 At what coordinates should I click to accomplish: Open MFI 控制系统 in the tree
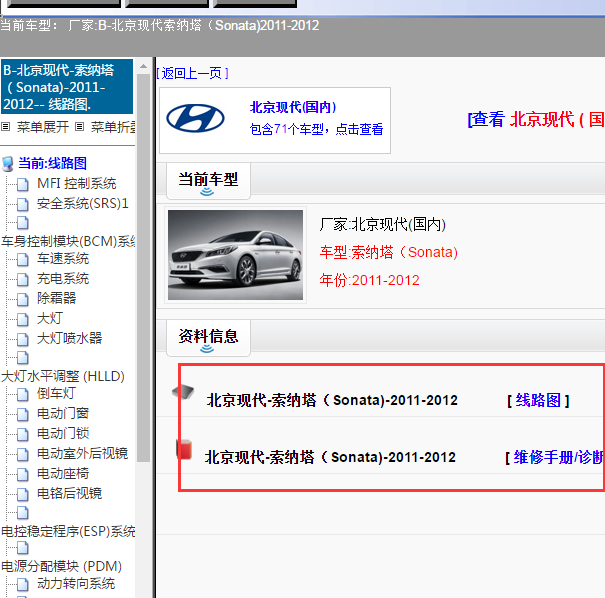[x=76, y=184]
